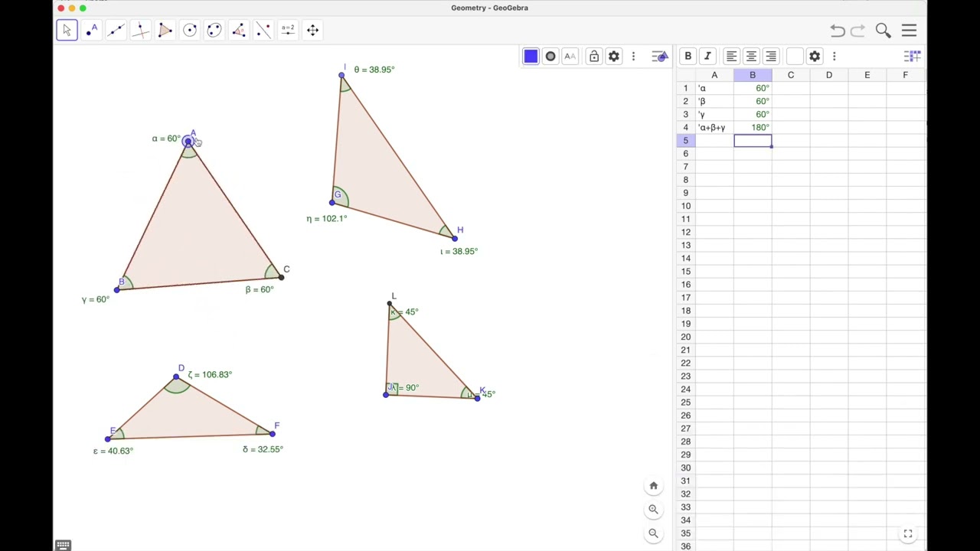
Task: Click the Undo arrow
Action: tap(838, 31)
